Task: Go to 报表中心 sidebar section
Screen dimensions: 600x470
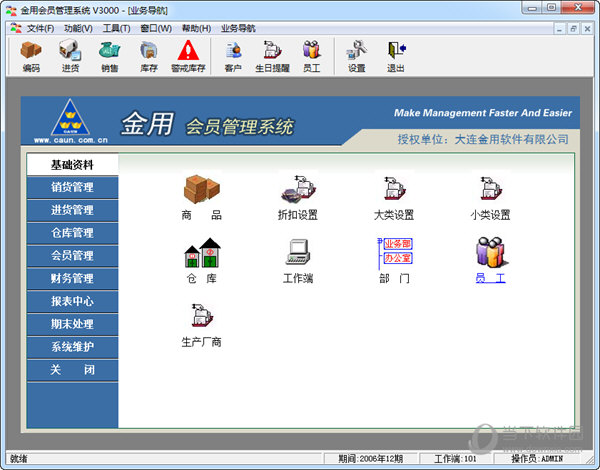Action: coord(73,302)
